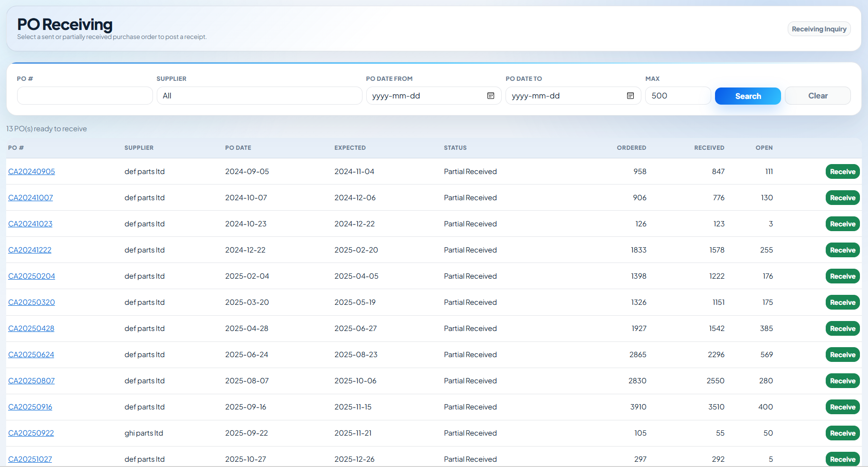Click PO date cell 2025-08-07
The width and height of the screenshot is (868, 467).
coord(247,381)
